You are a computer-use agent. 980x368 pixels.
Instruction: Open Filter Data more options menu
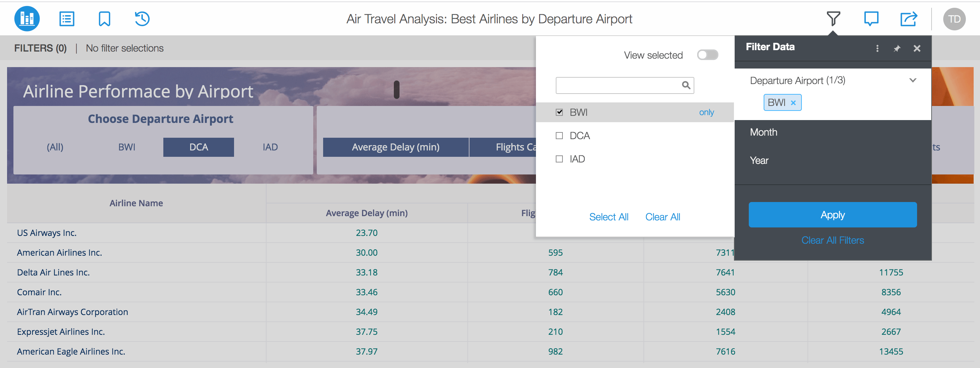(x=877, y=48)
